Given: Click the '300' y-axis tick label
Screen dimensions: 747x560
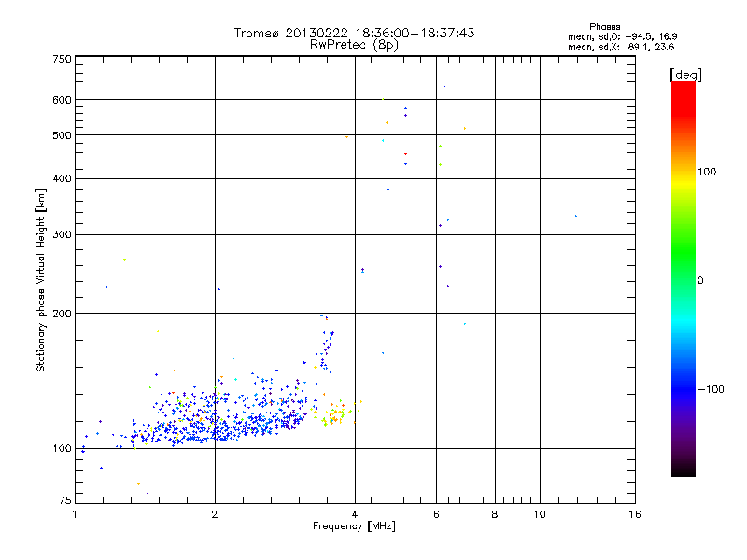Looking at the screenshot, I should click(62, 234).
